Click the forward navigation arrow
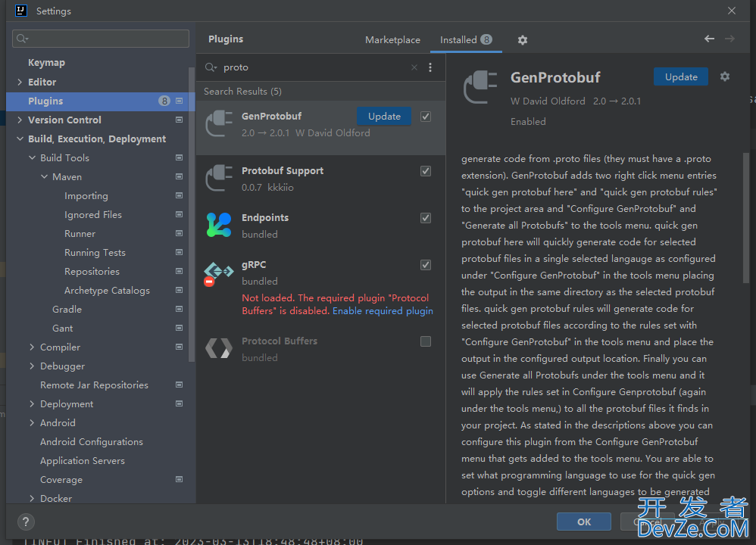The width and height of the screenshot is (756, 545). (x=730, y=39)
